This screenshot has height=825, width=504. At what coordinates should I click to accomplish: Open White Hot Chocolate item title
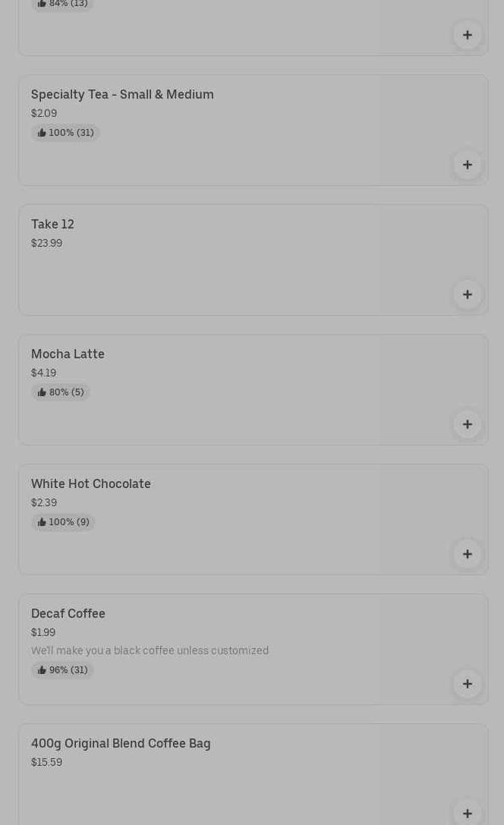click(91, 483)
